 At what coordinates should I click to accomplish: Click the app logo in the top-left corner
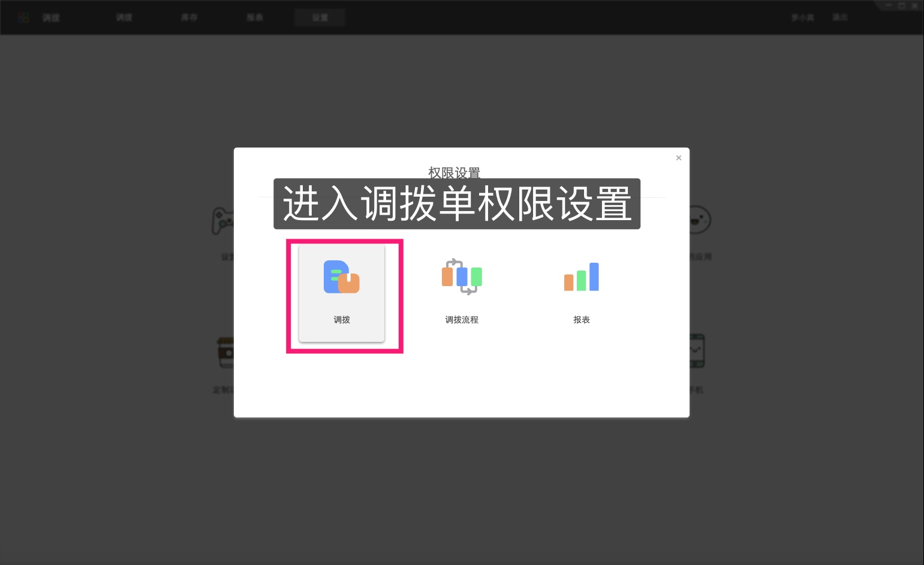click(x=23, y=17)
